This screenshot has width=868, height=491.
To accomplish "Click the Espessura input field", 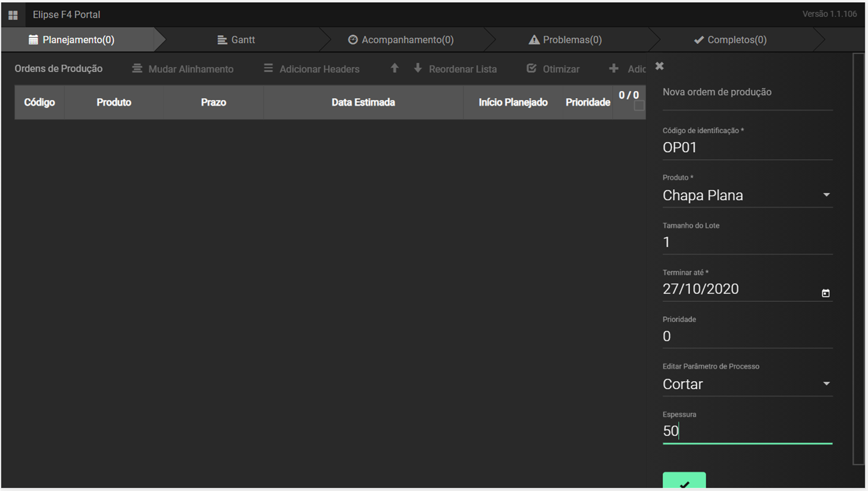I will click(x=747, y=431).
